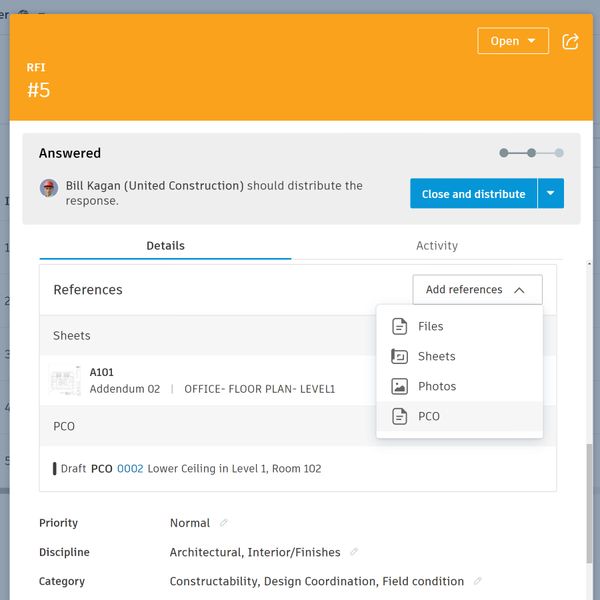Edit Discipline with pencil icon
This screenshot has height=600, width=600.
pyautogui.click(x=354, y=552)
